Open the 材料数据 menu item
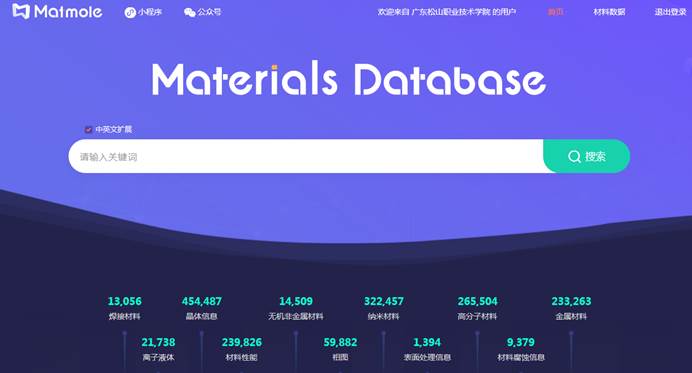Screen dimensions: 692x373 pyautogui.click(x=609, y=12)
